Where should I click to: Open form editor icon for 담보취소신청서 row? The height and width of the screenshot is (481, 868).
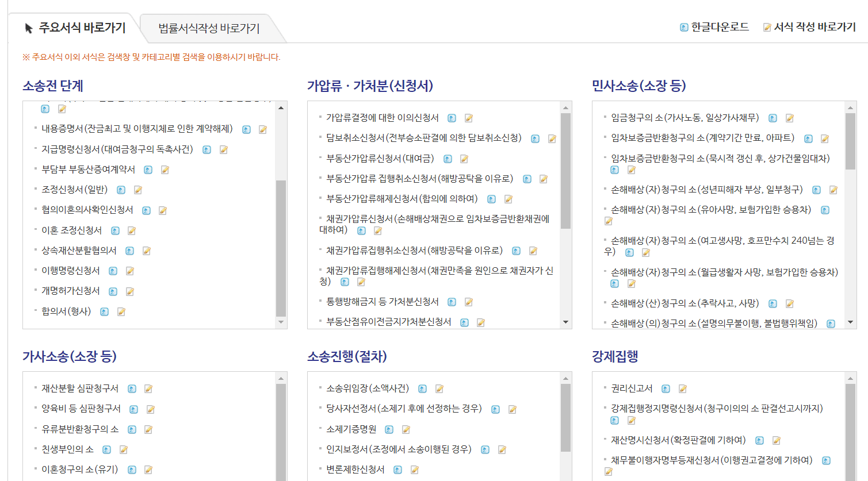(x=552, y=138)
